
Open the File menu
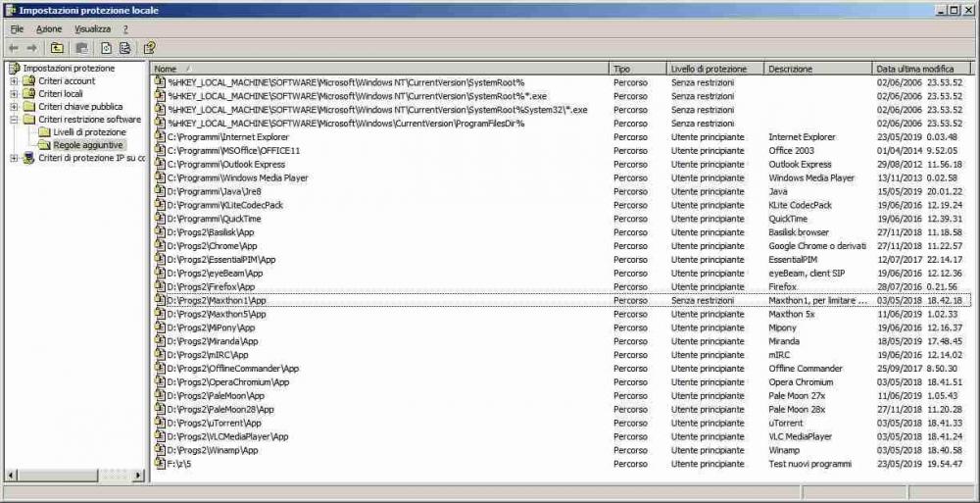coord(17,28)
